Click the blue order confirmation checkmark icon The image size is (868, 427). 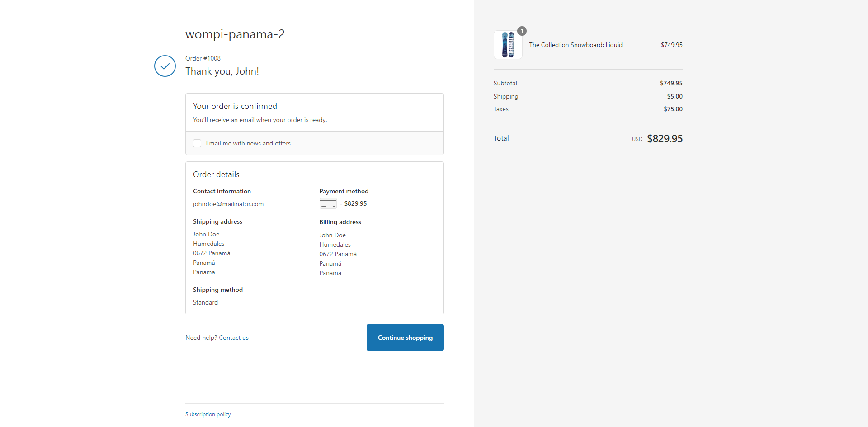[x=165, y=66]
